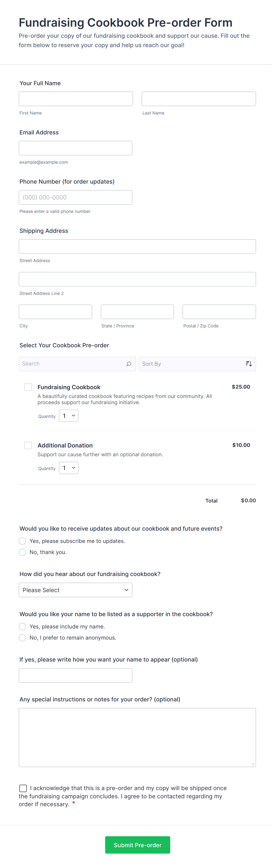Check the Fundraising Cookbook product checkbox

click(28, 387)
